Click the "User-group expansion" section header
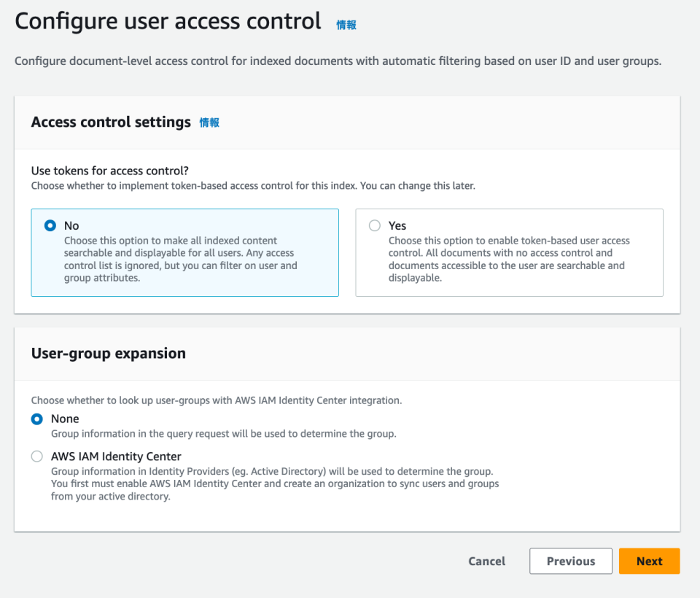The width and height of the screenshot is (700, 598). [x=108, y=353]
